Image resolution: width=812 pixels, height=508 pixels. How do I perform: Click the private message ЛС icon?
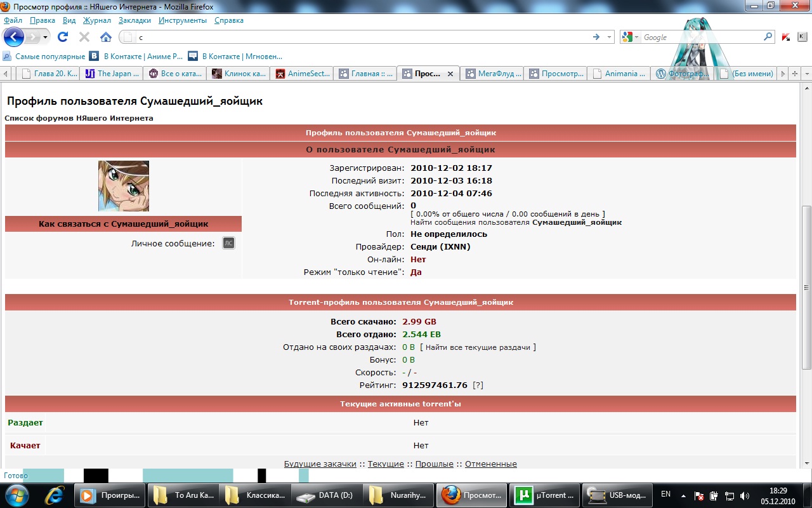[x=228, y=243]
